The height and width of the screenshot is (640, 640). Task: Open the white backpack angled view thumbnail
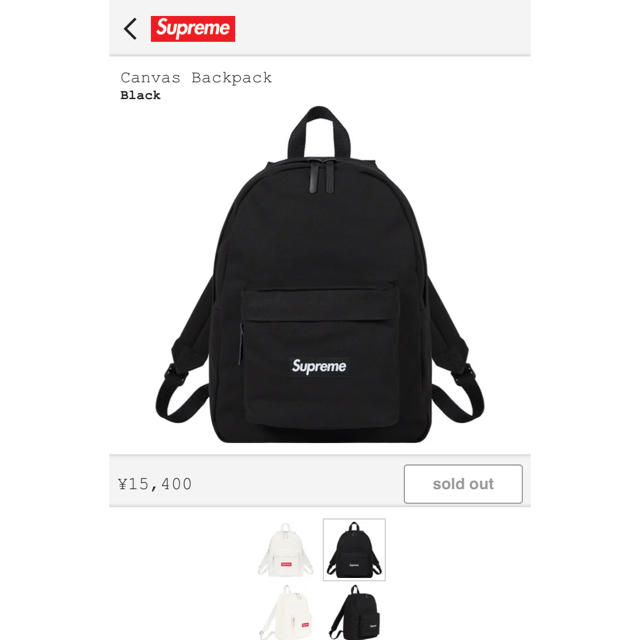pyautogui.click(x=285, y=611)
